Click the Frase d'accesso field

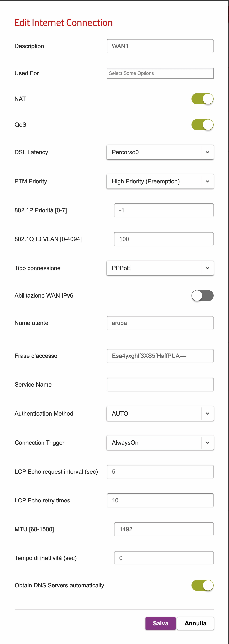tap(160, 356)
